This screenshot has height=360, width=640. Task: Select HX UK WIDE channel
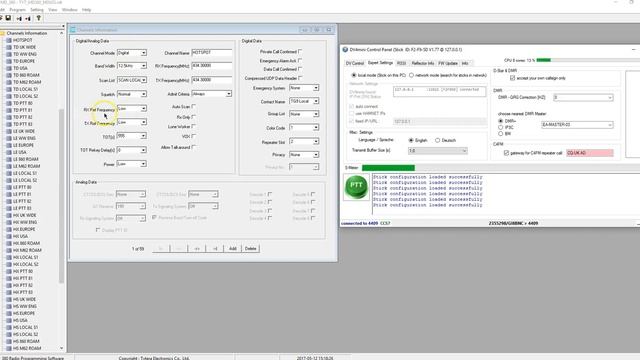pos(24,215)
